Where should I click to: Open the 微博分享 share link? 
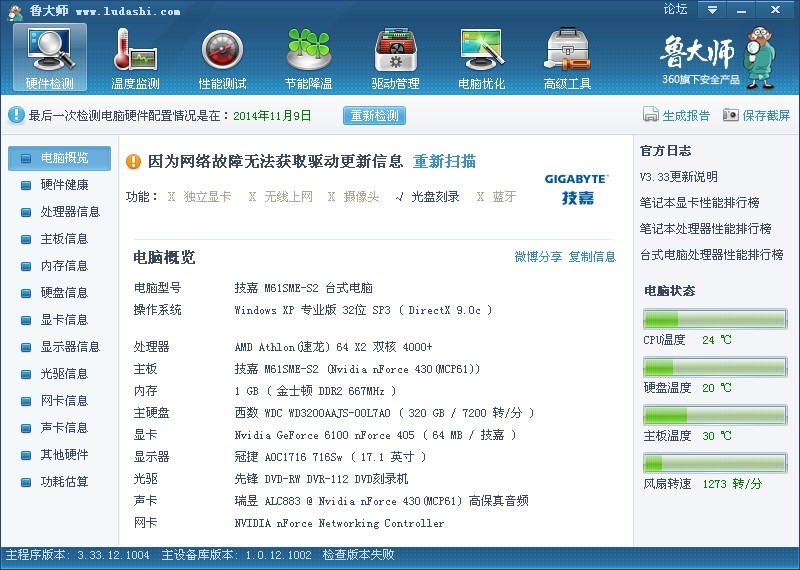(538, 257)
